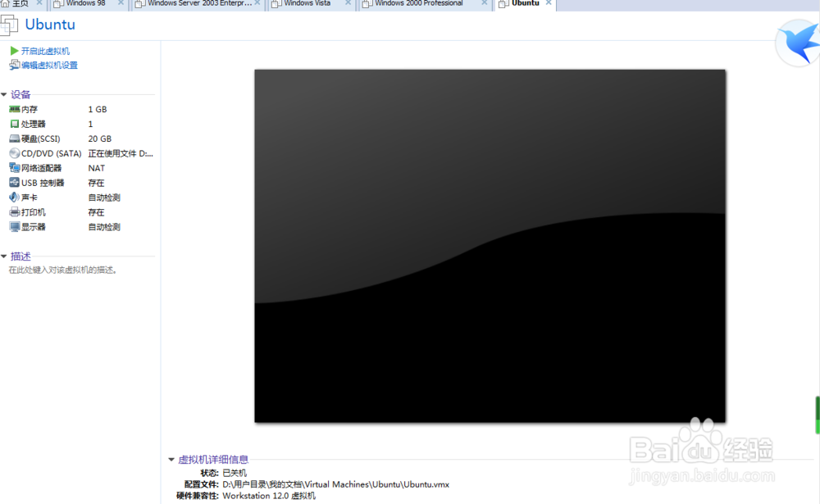The image size is (820, 504).
Task: Select the 硬盘(SCSI) device label
Action: [x=41, y=138]
